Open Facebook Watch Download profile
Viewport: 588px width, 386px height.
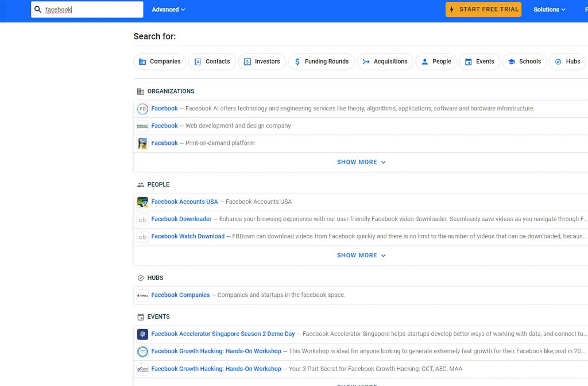coord(188,236)
